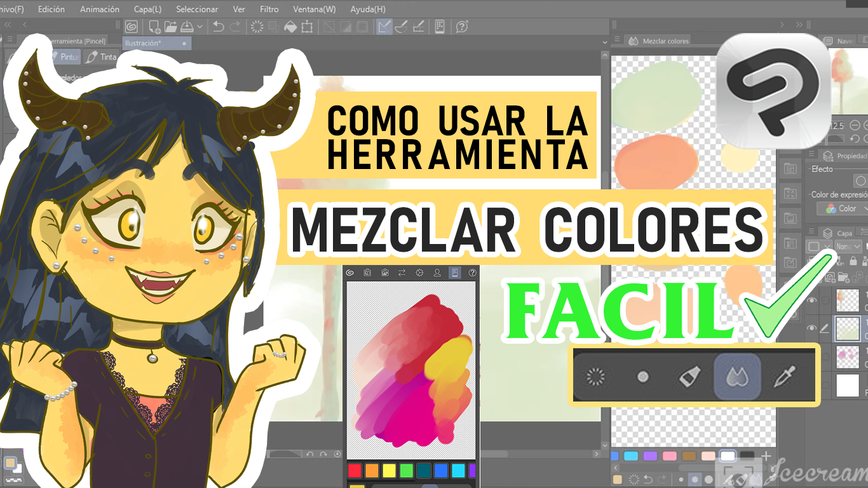This screenshot has width=868, height=488.
Task: Toggle Snap to Ruler in command bar
Action: click(x=384, y=27)
